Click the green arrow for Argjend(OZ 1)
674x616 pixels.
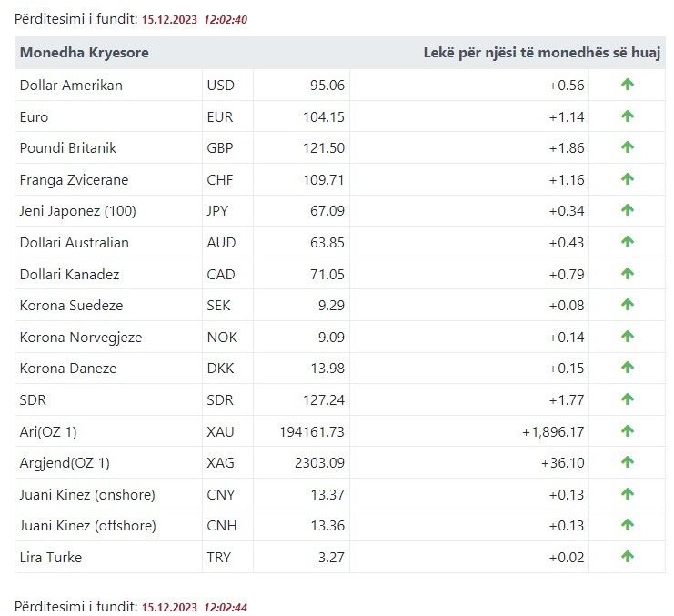(627, 462)
